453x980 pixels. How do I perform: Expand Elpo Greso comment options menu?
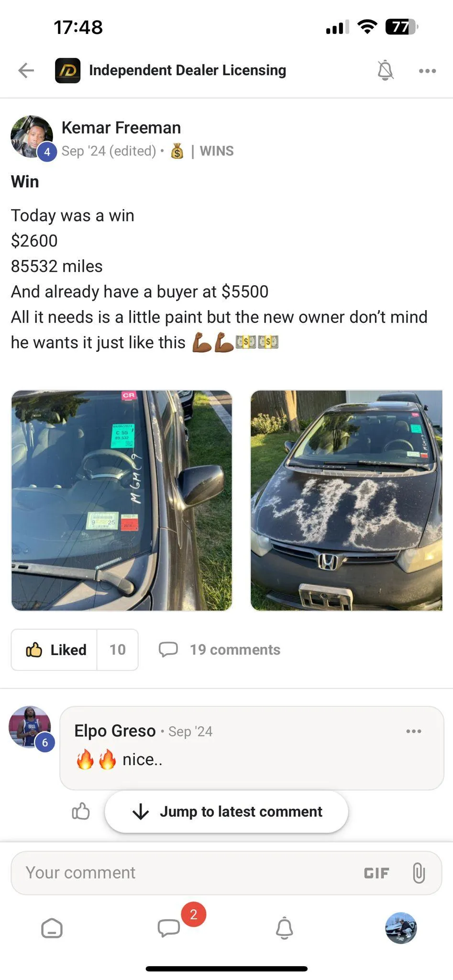pos(414,731)
